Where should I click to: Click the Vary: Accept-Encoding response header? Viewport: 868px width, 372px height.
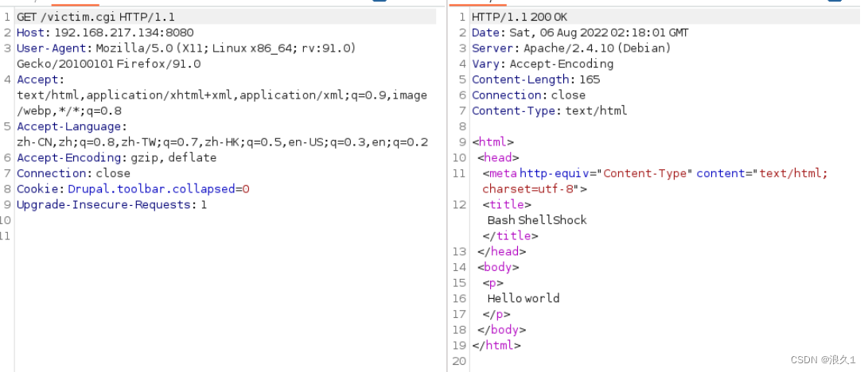tap(543, 64)
